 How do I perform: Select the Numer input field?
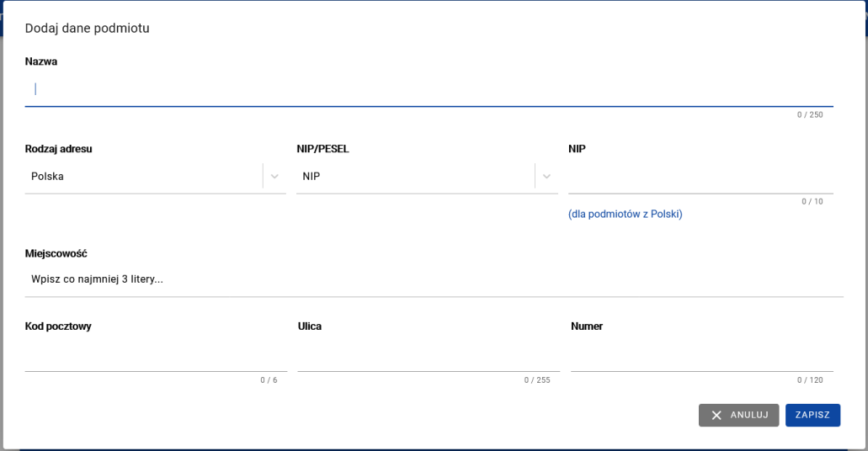coord(701,358)
